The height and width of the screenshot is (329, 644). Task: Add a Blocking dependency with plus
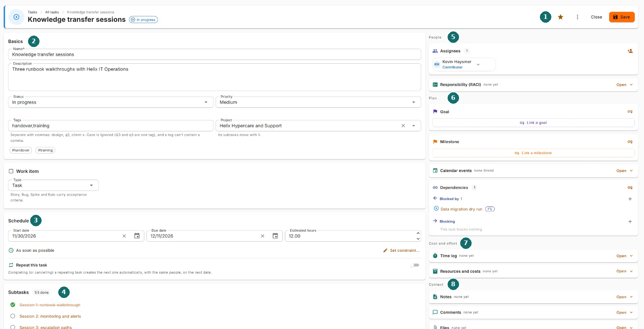630,222
